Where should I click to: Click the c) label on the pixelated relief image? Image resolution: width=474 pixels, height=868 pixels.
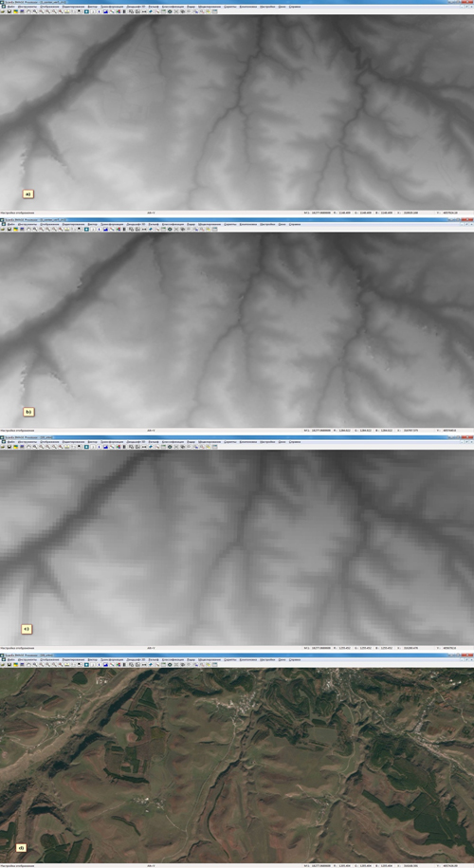click(26, 629)
